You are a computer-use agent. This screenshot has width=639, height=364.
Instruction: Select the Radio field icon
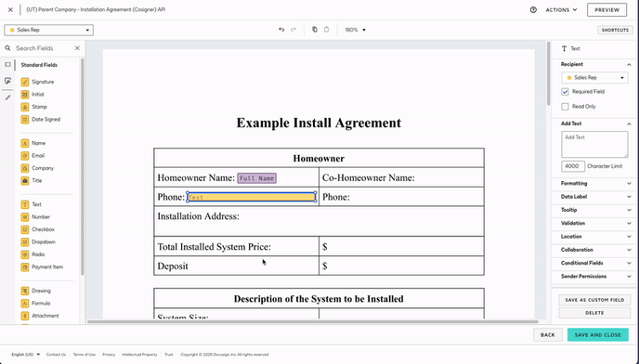[x=25, y=254]
